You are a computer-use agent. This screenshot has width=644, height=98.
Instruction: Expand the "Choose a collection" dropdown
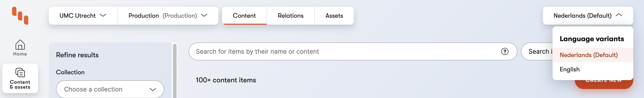[110, 89]
